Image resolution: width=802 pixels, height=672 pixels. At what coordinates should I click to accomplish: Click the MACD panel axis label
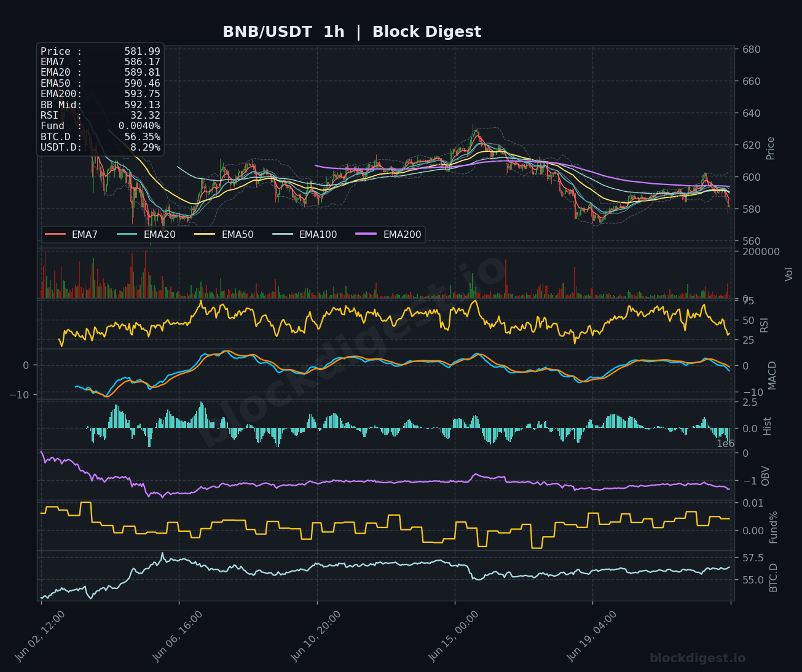tap(772, 374)
